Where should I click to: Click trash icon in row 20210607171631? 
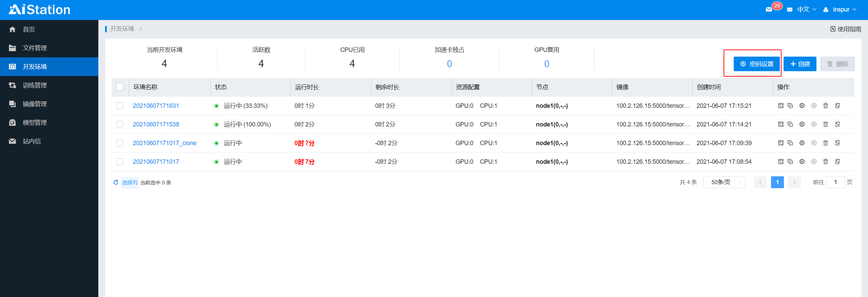tap(826, 106)
